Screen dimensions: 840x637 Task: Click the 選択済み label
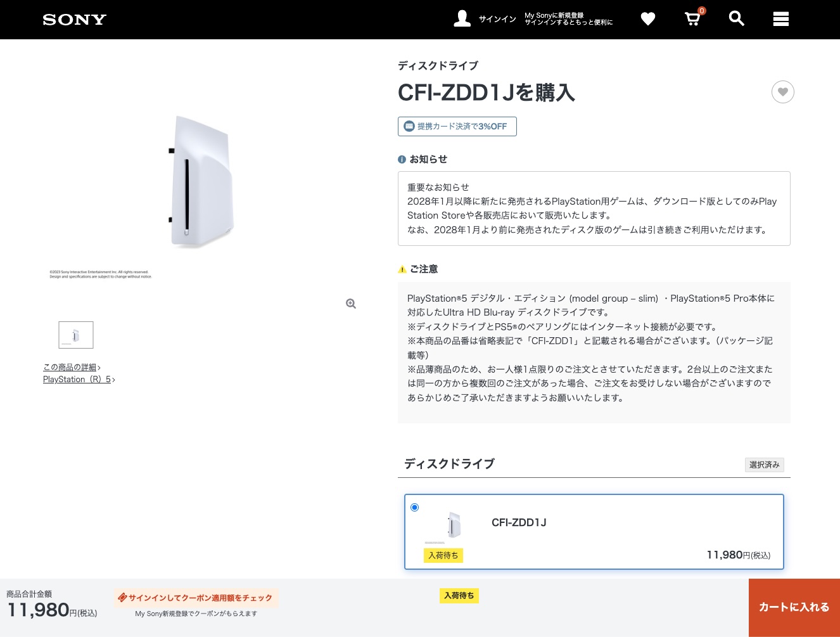[x=765, y=465]
